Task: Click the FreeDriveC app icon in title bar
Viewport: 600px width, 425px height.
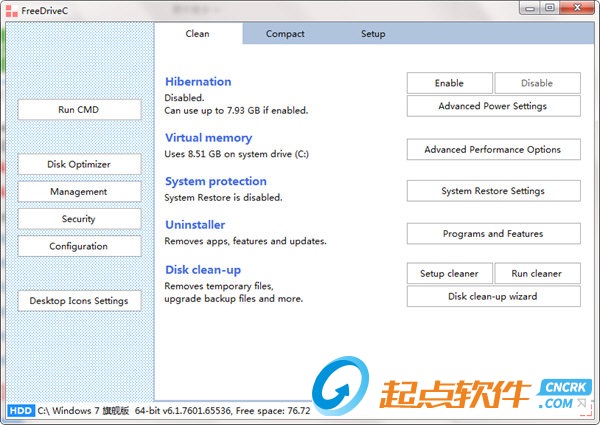Action: 12,11
